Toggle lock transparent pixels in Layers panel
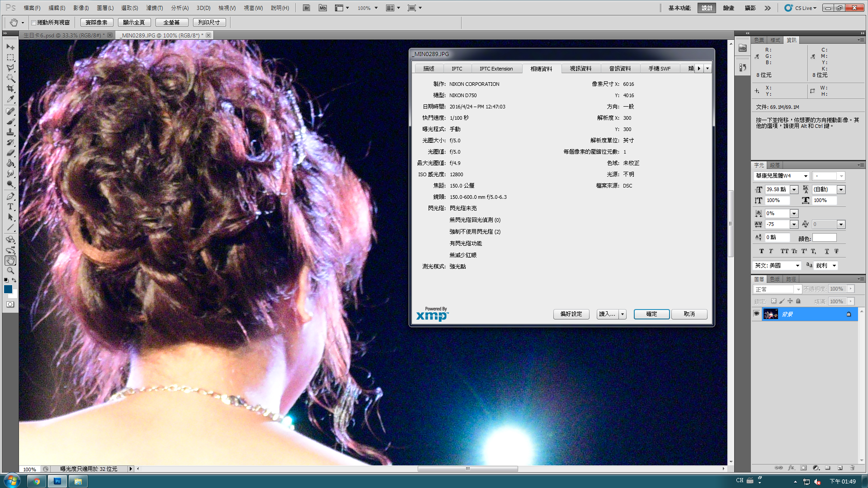This screenshot has height=488, width=868. coord(774,301)
